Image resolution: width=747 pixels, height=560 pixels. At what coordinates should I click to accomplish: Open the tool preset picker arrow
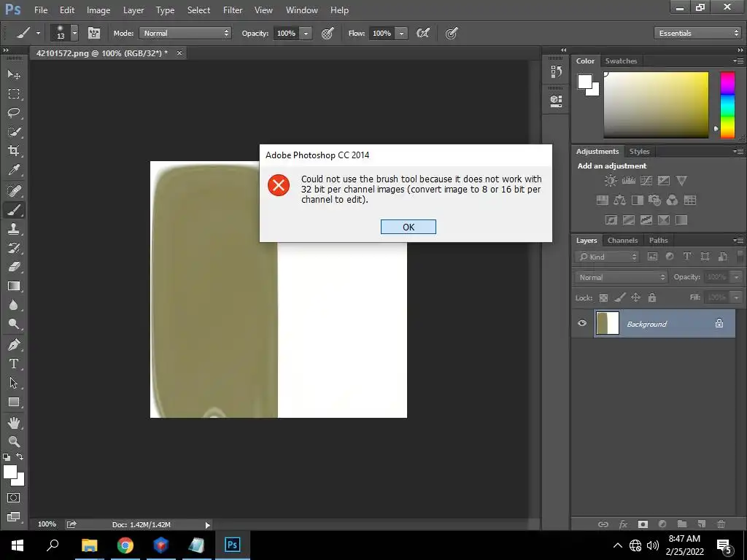click(38, 33)
